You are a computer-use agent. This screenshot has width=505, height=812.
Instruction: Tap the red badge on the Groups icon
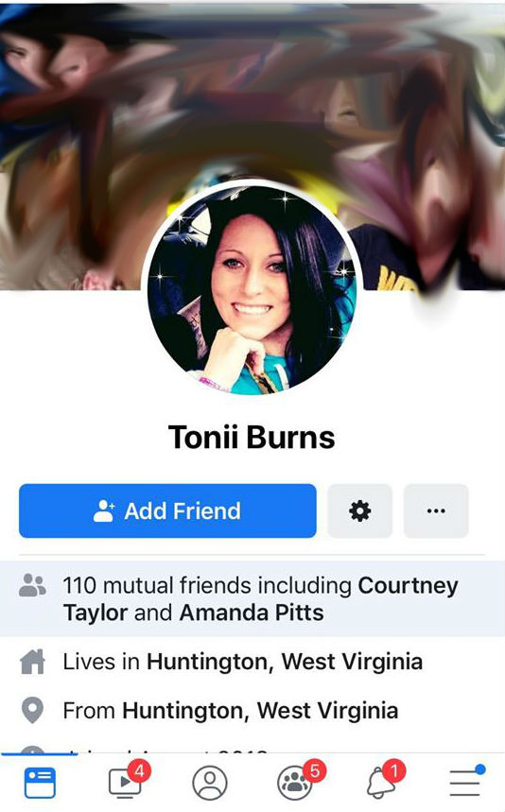[x=314, y=771]
